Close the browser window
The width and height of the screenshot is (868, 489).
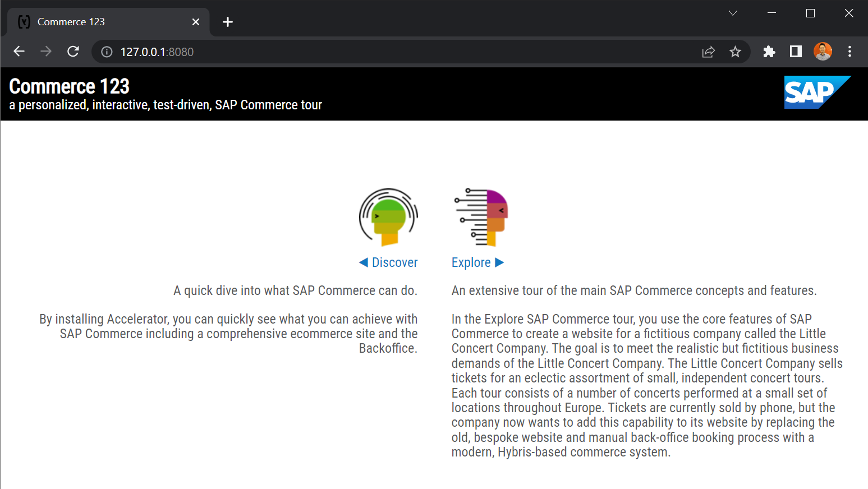pos(849,13)
